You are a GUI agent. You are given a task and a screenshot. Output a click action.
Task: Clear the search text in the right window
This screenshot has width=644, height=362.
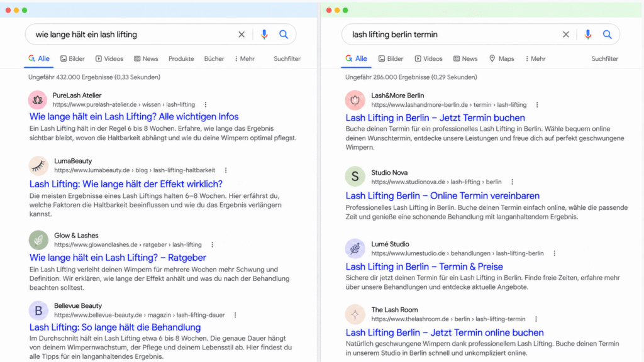(565, 35)
